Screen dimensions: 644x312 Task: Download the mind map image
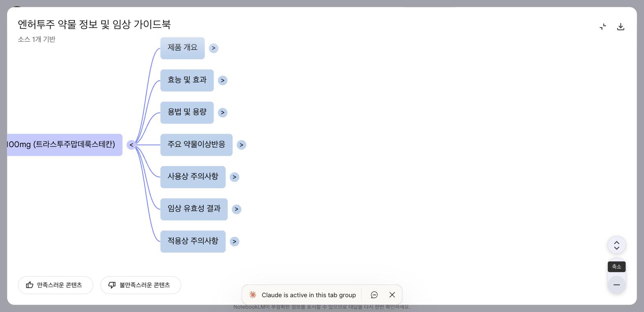point(621,26)
